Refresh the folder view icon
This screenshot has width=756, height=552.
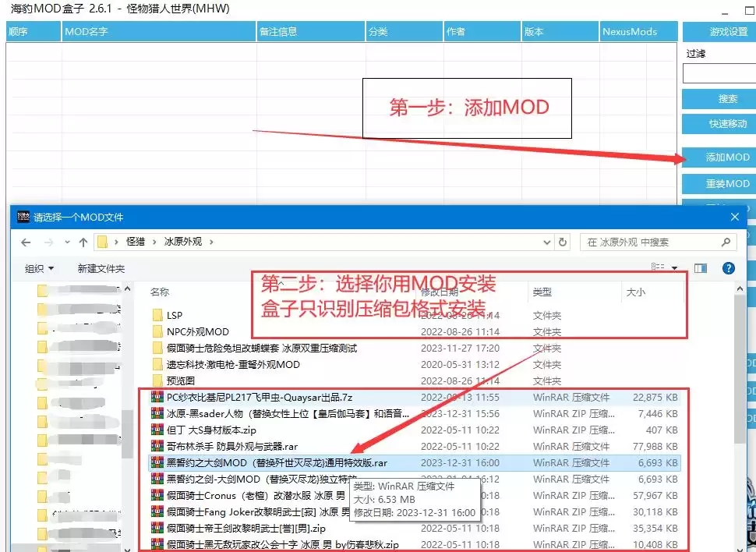point(563,242)
